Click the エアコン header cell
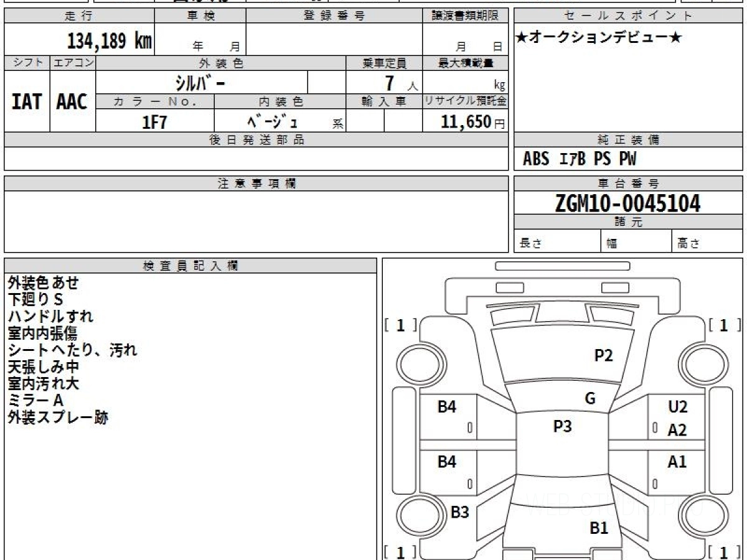The width and height of the screenshot is (747, 560). [x=73, y=63]
